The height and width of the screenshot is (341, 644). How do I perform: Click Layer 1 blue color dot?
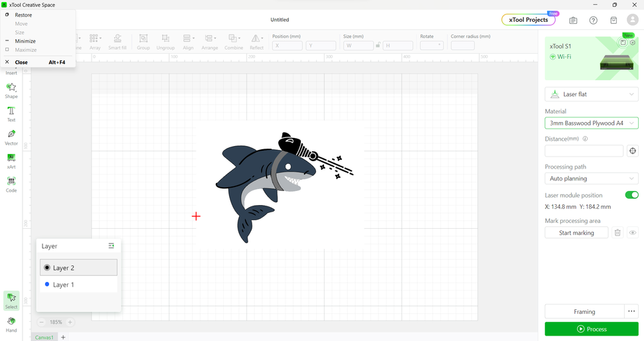(46, 285)
